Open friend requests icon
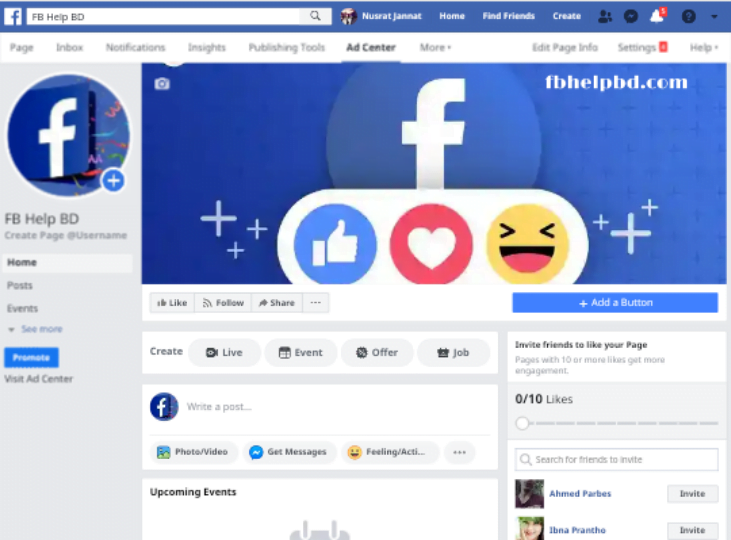This screenshot has height=540, width=731. pos(605,16)
